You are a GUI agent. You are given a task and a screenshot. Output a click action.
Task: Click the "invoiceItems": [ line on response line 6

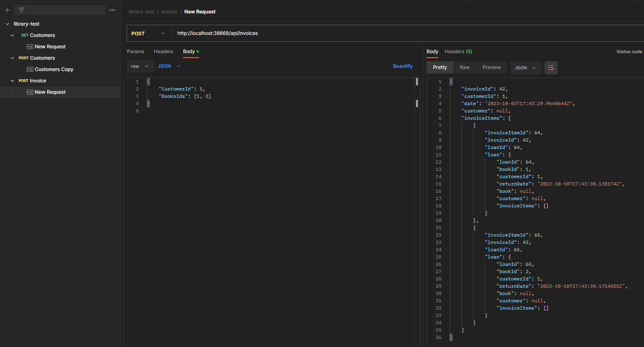[x=486, y=118]
